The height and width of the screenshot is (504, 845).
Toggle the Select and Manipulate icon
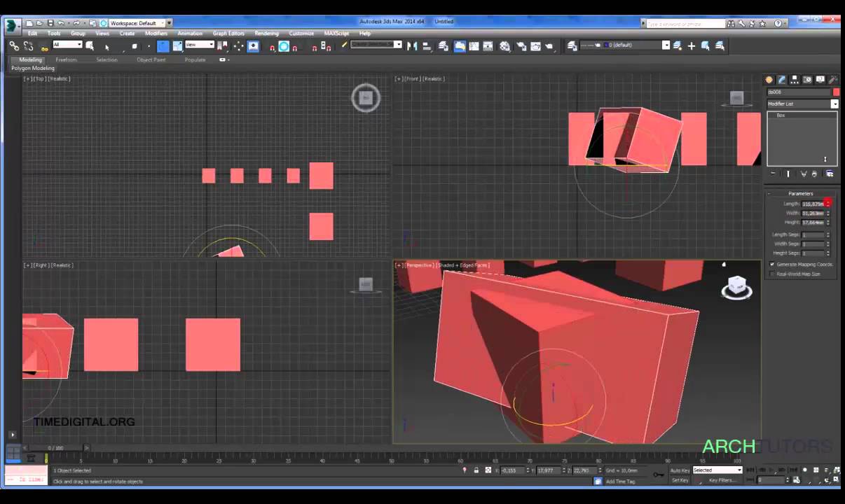pyautogui.click(x=238, y=46)
